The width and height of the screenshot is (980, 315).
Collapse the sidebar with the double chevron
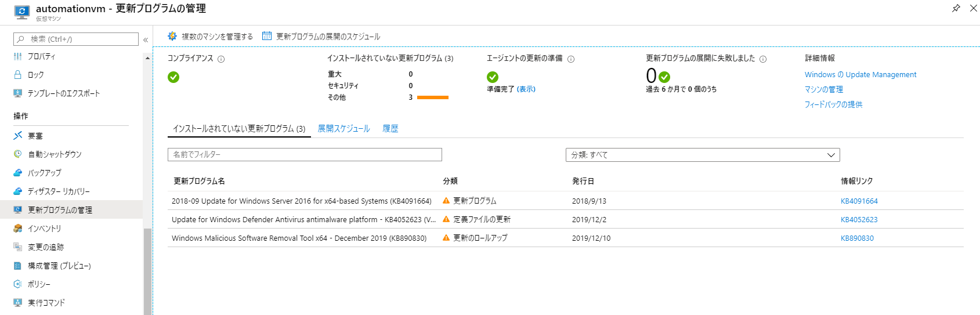(x=146, y=40)
